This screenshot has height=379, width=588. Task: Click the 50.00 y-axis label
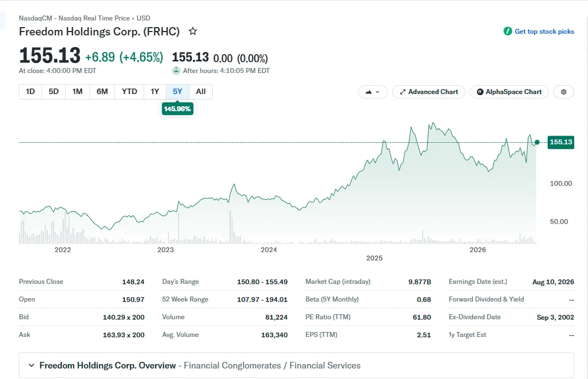[559, 222]
